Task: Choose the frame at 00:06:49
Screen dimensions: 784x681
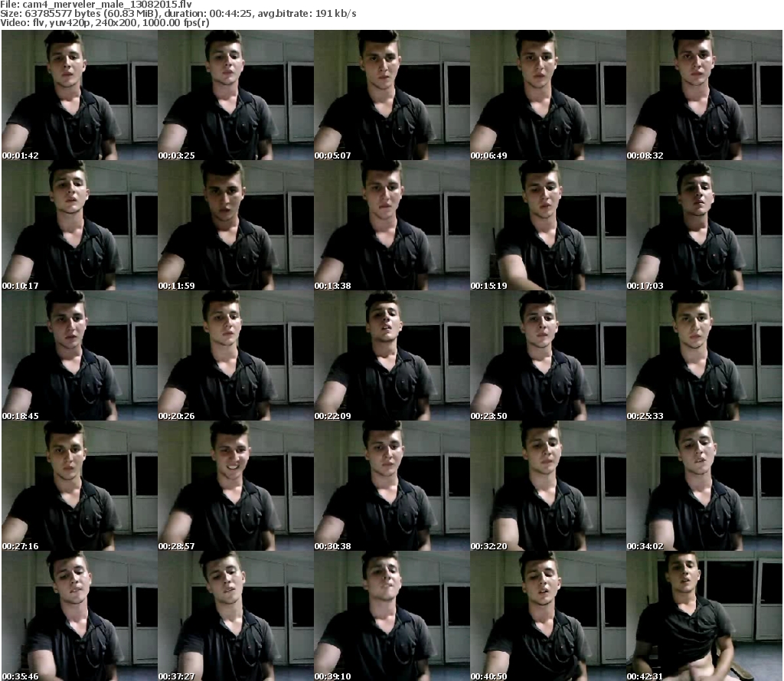Action: pos(548,95)
